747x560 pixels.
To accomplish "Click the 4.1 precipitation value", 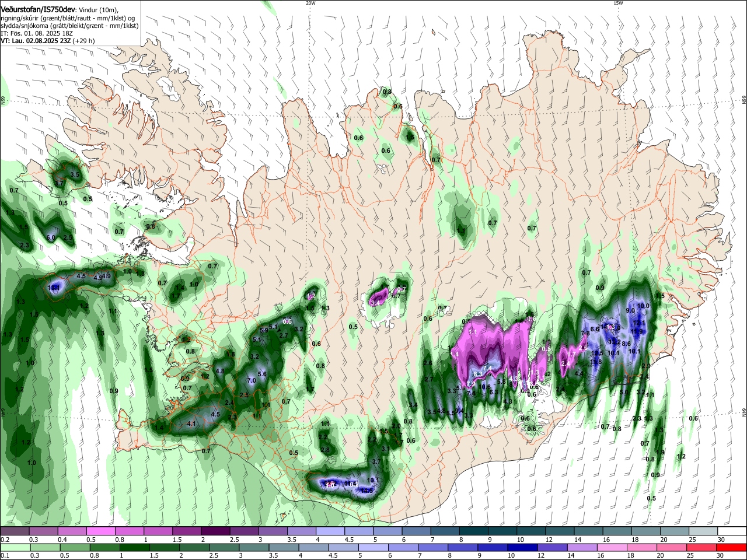I will pyautogui.click(x=191, y=423).
